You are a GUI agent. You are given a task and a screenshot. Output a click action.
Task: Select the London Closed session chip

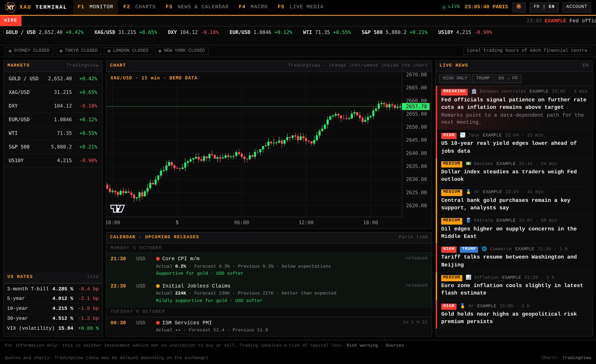point(128,51)
